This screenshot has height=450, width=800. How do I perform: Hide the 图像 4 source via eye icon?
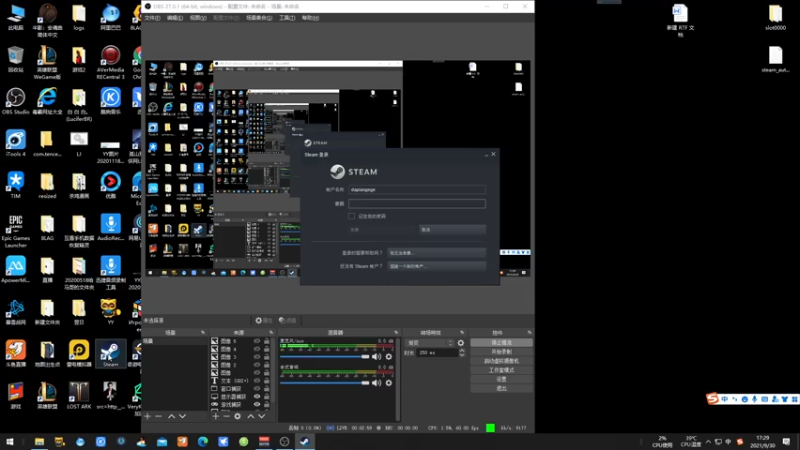[257, 349]
